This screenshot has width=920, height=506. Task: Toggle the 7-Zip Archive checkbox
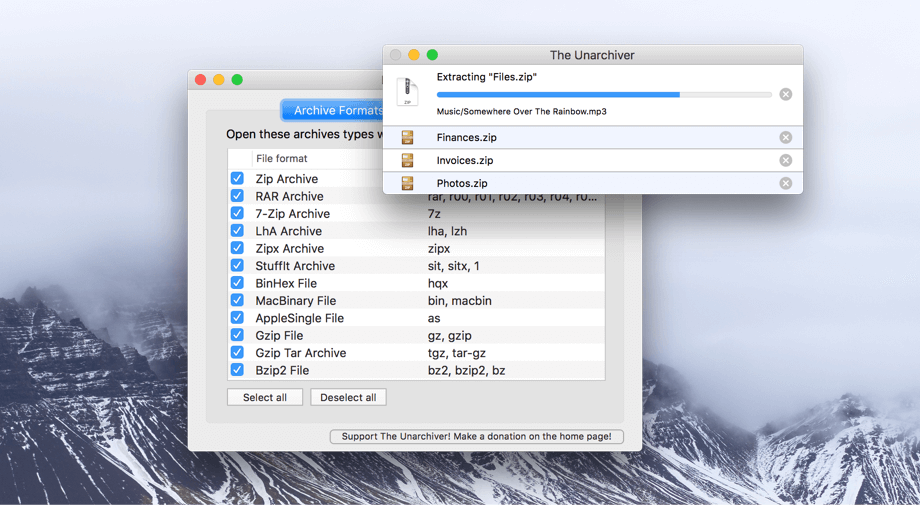click(x=237, y=213)
